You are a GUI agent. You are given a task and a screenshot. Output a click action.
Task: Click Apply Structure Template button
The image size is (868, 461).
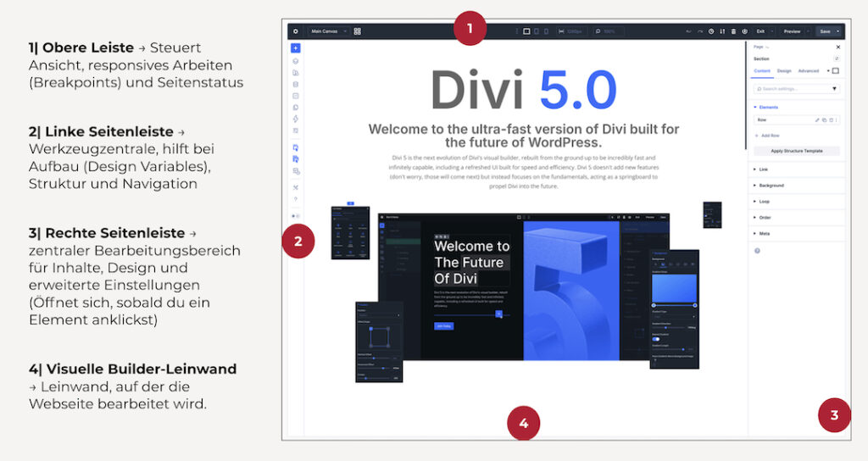tap(797, 151)
